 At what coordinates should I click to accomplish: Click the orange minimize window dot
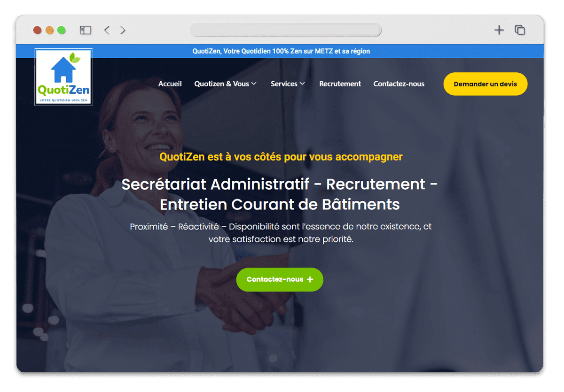pos(49,30)
